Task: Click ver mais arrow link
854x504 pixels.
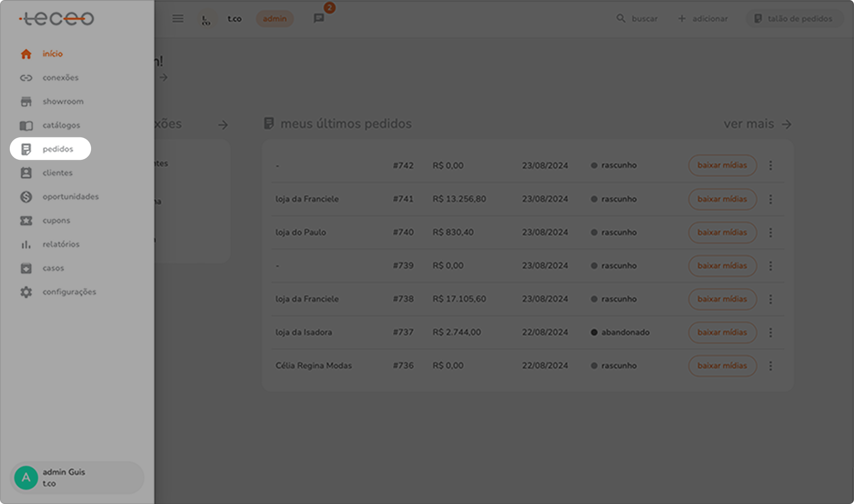Action: pos(757,124)
